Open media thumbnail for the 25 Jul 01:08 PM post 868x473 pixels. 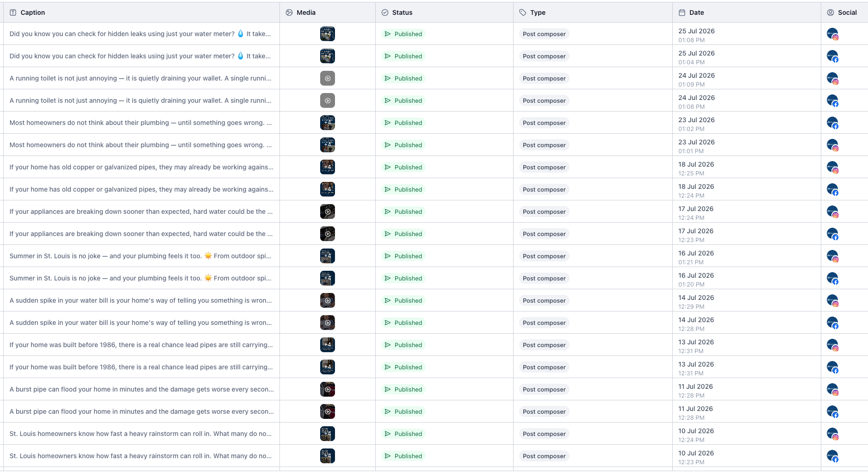[328, 34]
